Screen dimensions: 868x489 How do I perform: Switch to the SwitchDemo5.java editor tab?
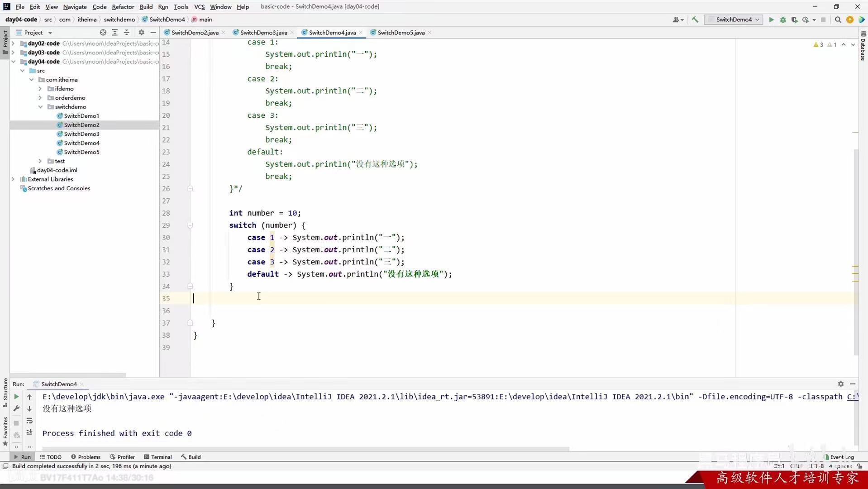tap(400, 32)
